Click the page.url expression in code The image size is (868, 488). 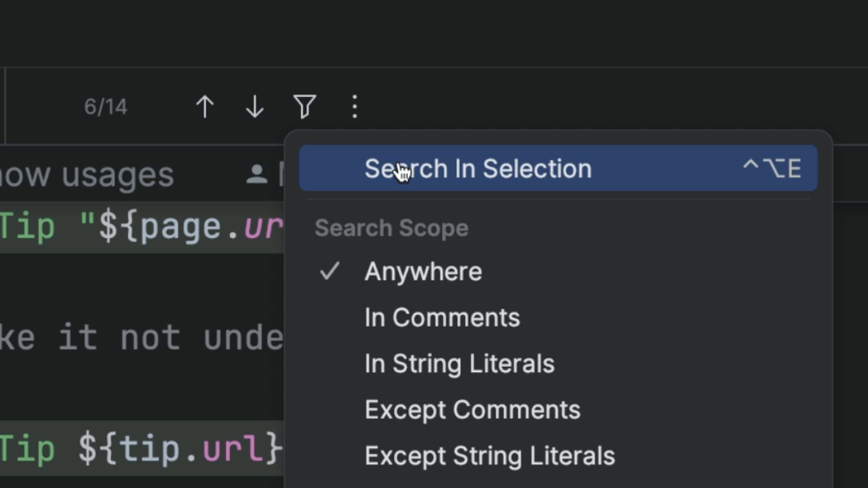coord(210,227)
